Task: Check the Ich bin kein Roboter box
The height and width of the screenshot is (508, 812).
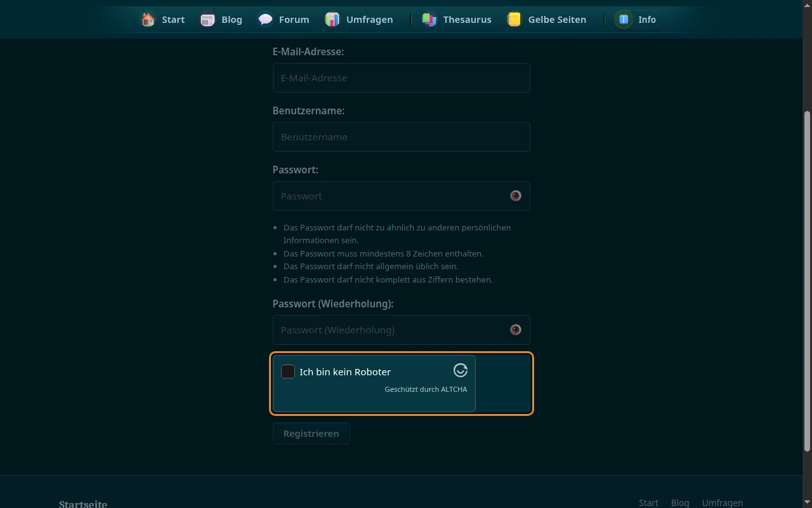Action: [x=288, y=371]
